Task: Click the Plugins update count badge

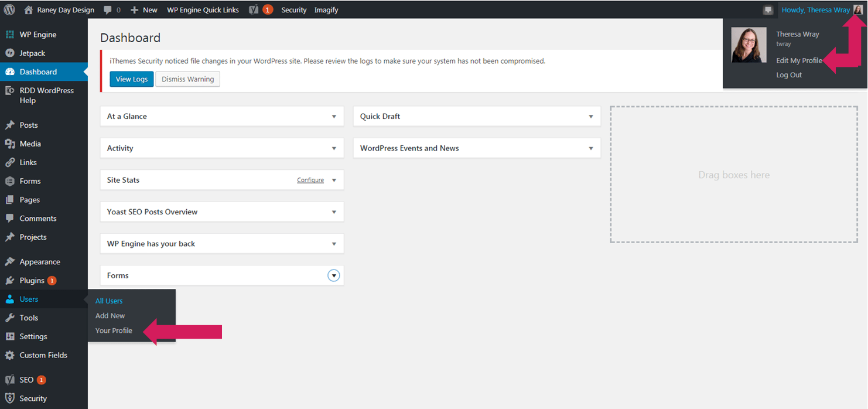Action: click(52, 281)
